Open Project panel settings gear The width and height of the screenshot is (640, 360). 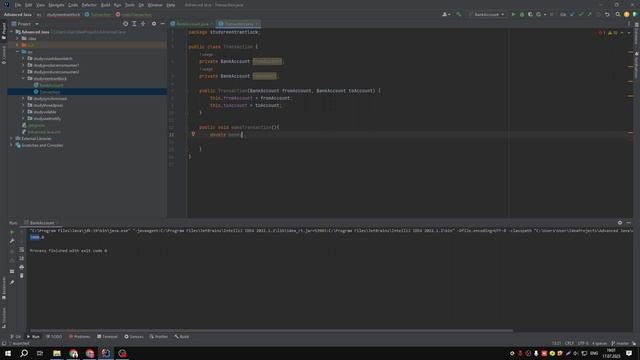154,24
